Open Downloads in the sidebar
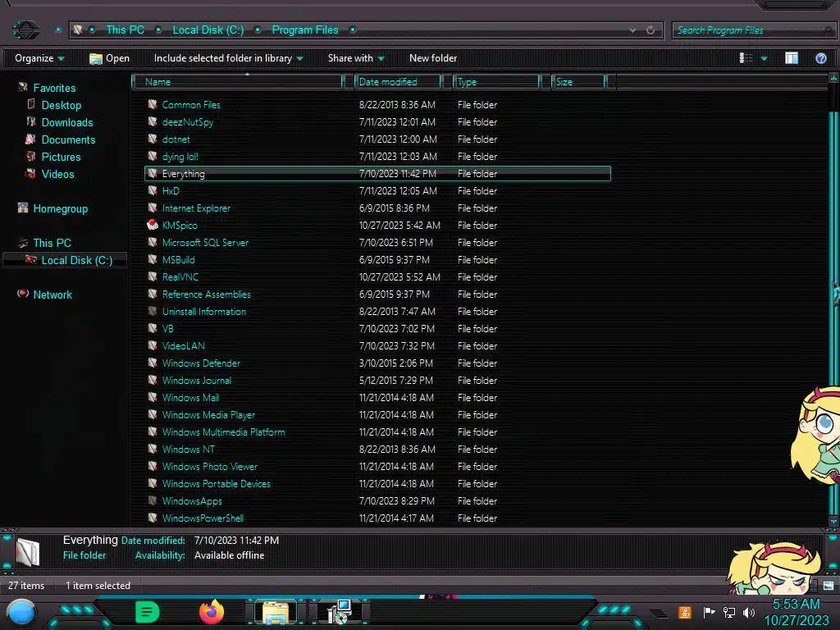840x630 pixels. (x=67, y=122)
